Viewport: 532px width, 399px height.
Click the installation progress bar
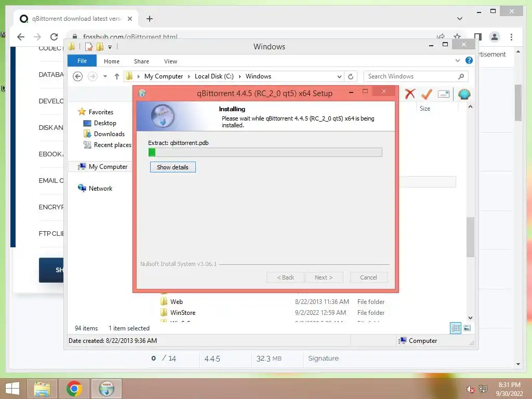(265, 152)
